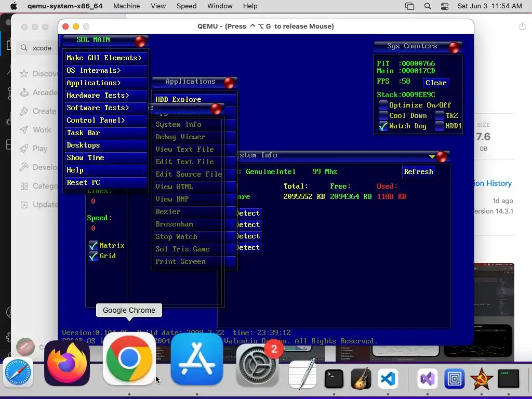Expand Make GUI Elements submenu
The image size is (532, 399).
pyautogui.click(x=106, y=58)
